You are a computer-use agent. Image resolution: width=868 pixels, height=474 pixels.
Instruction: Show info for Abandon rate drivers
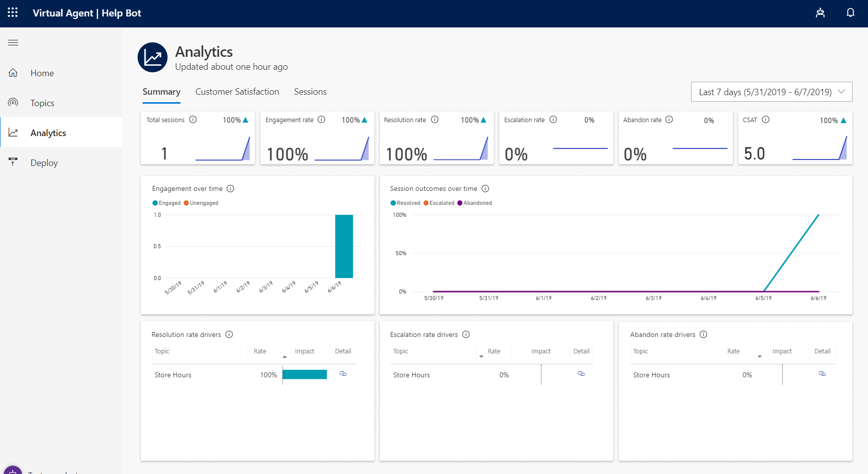pyautogui.click(x=703, y=334)
